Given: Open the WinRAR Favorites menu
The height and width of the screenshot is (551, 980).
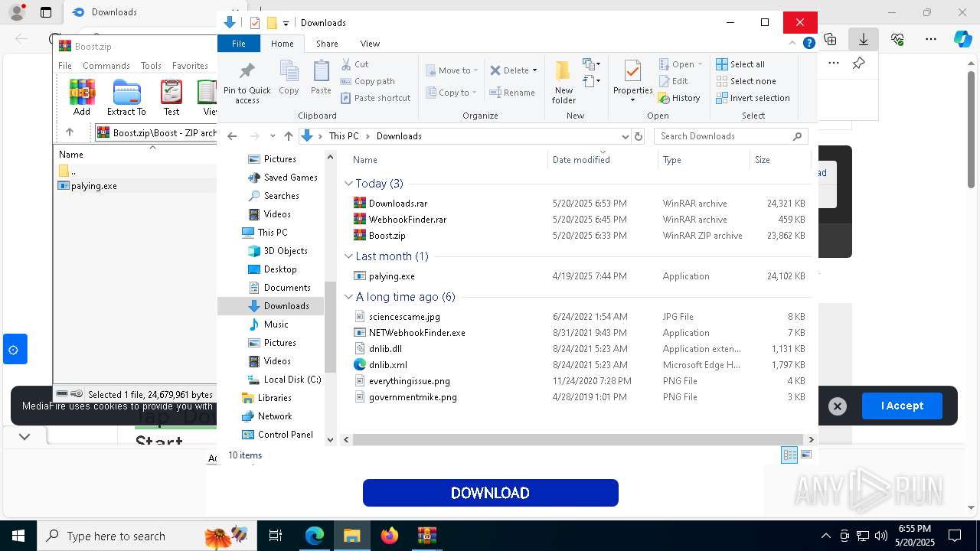Looking at the screenshot, I should click(x=190, y=66).
